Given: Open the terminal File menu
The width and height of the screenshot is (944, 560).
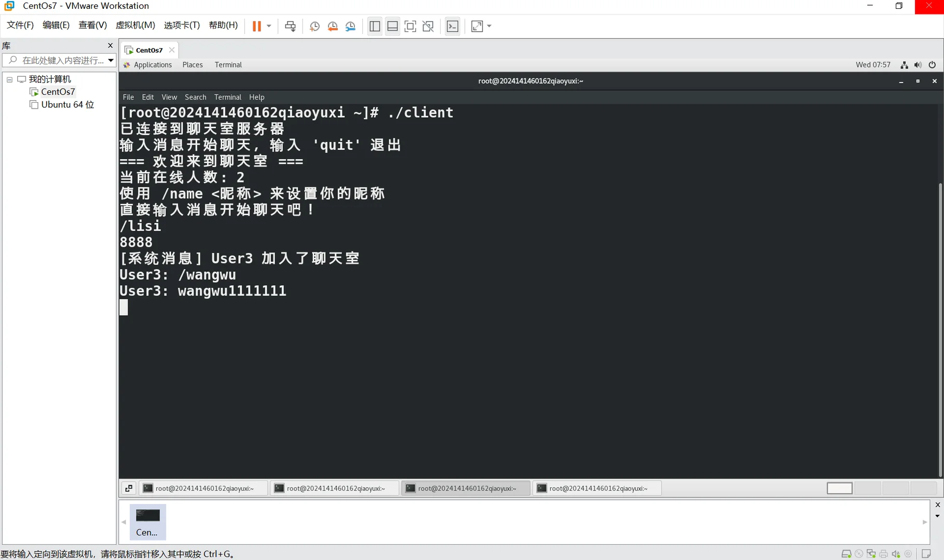Looking at the screenshot, I should coord(128,97).
